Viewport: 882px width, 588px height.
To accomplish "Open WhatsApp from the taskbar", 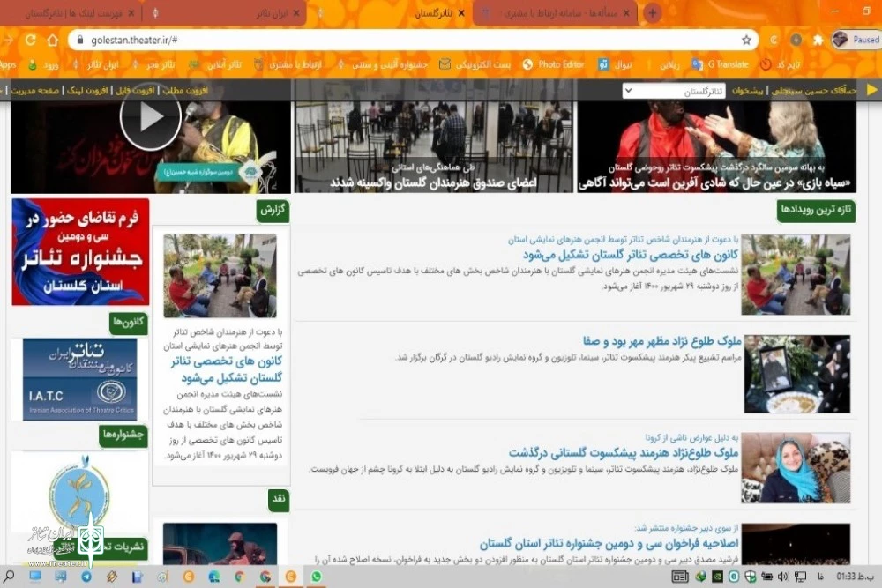I will point(317,577).
